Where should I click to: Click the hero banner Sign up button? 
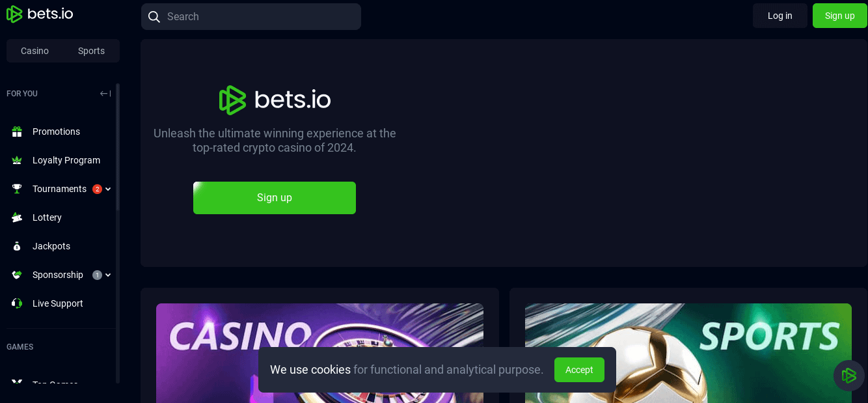point(275,198)
